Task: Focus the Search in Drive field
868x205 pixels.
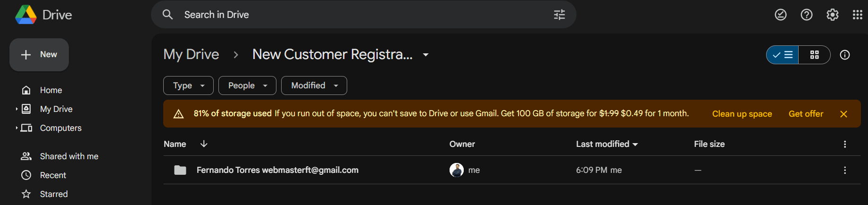Action: (363, 15)
